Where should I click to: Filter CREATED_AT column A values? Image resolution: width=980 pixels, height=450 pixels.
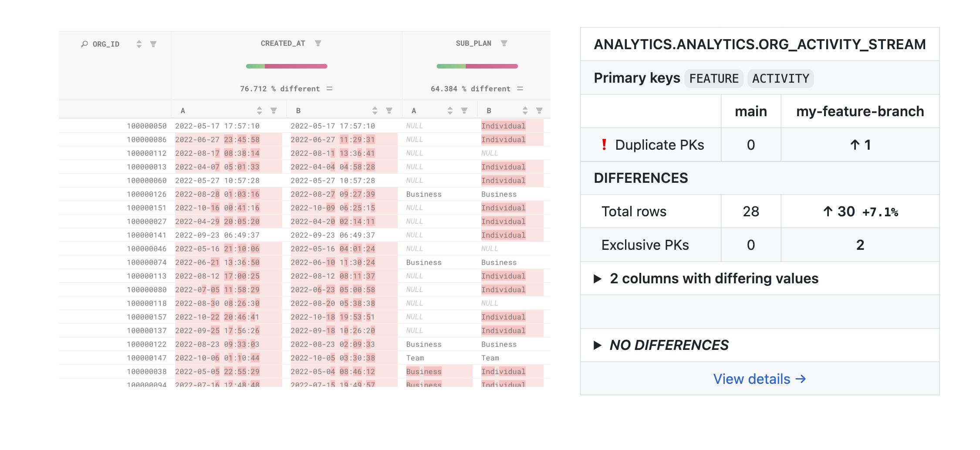point(274,111)
